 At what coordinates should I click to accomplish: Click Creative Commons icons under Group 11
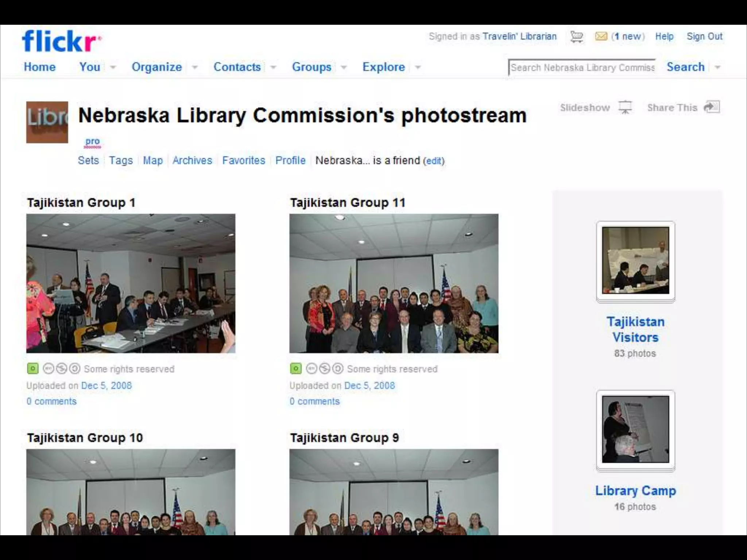click(324, 369)
